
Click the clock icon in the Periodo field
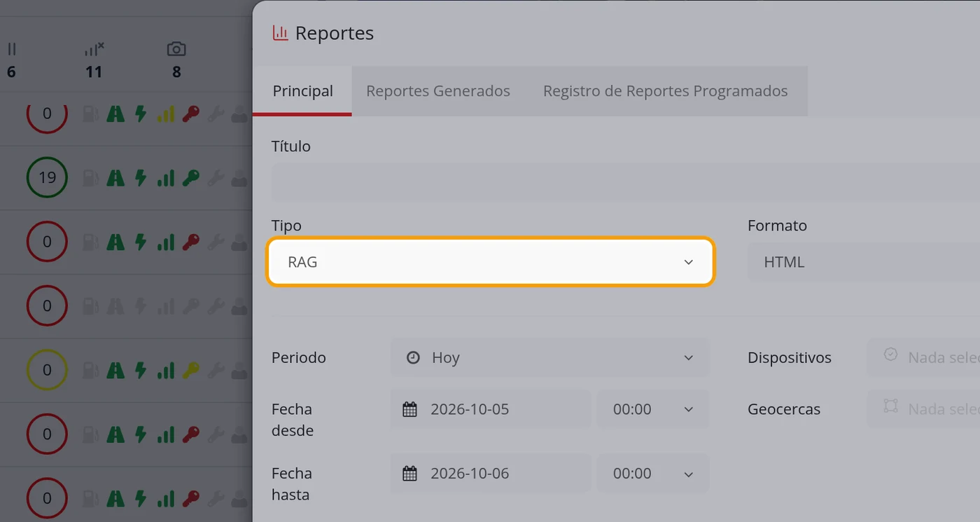coord(414,357)
